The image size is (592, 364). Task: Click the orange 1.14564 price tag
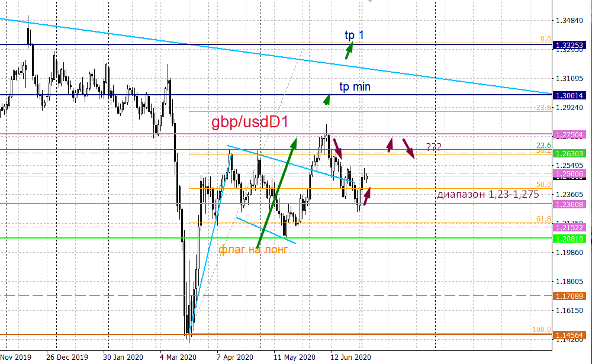pyautogui.click(x=570, y=336)
